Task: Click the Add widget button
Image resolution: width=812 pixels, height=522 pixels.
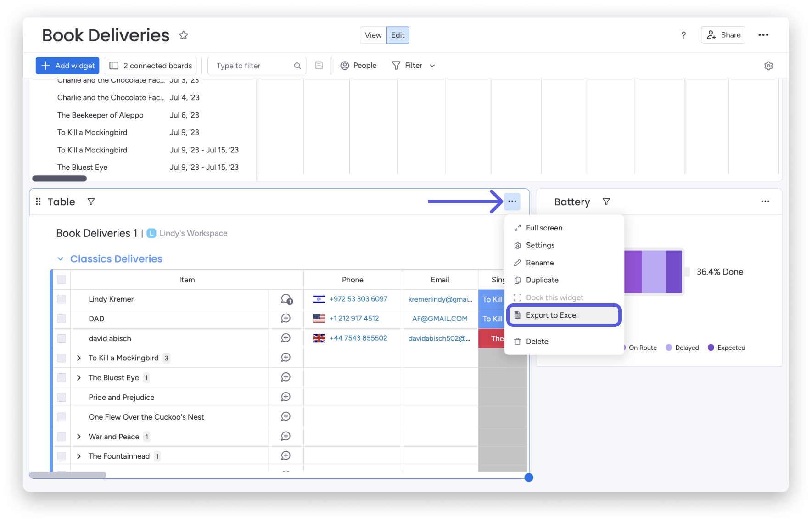Action: click(x=68, y=66)
